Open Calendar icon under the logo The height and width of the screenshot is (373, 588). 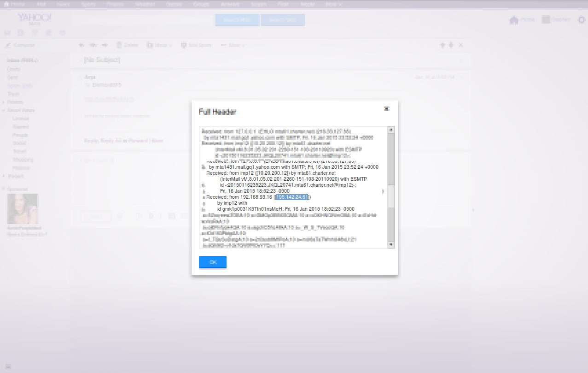pos(35,33)
